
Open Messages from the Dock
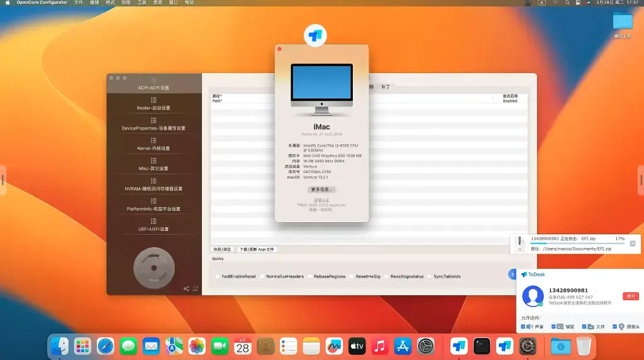pyautogui.click(x=128, y=346)
